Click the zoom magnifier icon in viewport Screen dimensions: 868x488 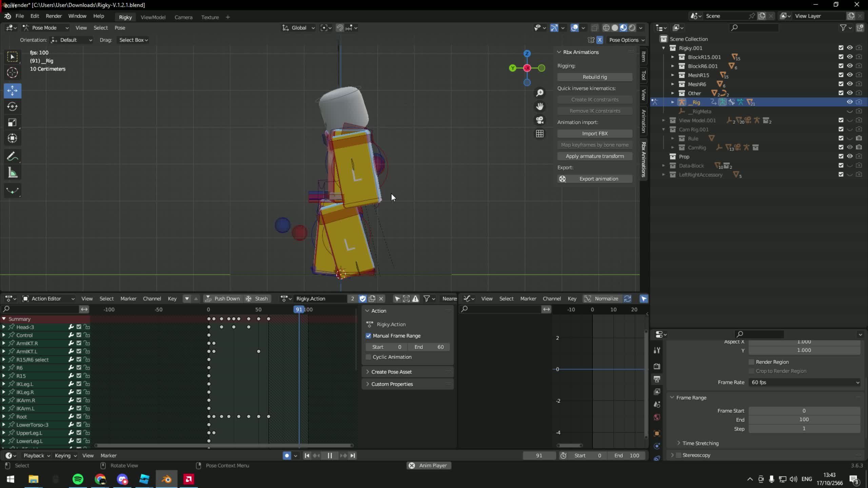(x=540, y=93)
